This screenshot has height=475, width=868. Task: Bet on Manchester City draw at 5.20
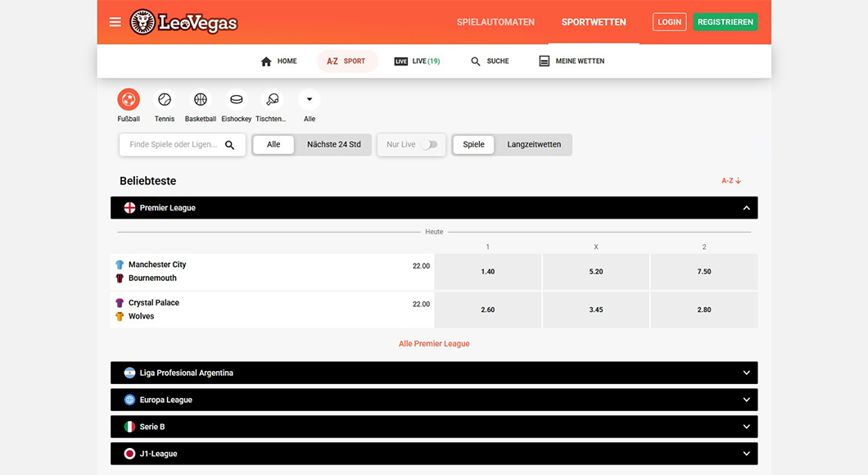click(x=595, y=272)
